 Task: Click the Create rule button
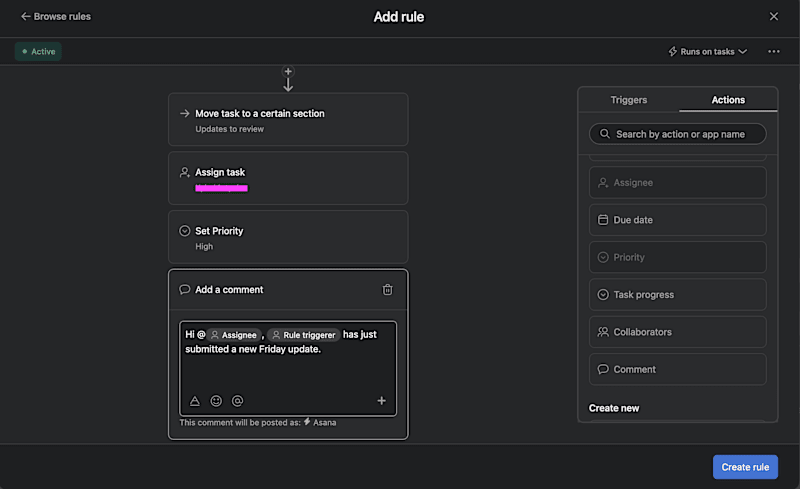click(745, 467)
